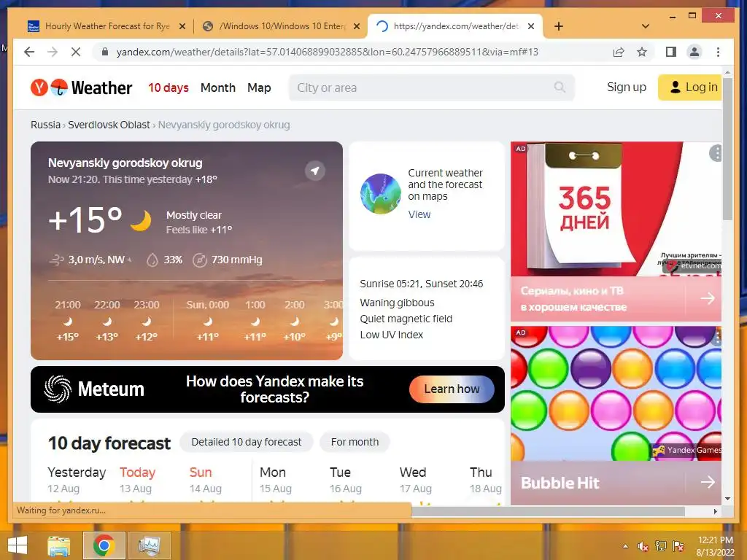This screenshot has height=560, width=747.
Task: Click the weather map globe thumbnail
Action: tap(380, 194)
